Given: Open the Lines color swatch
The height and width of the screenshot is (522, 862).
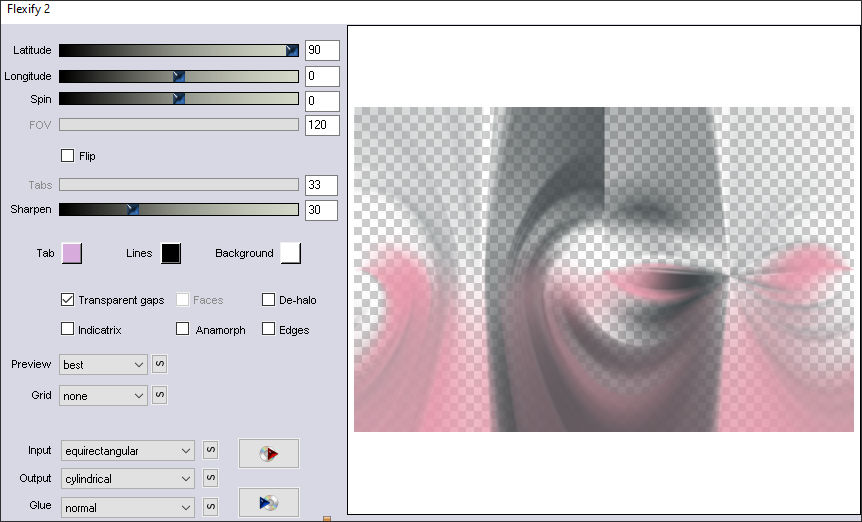Looking at the screenshot, I should point(171,253).
